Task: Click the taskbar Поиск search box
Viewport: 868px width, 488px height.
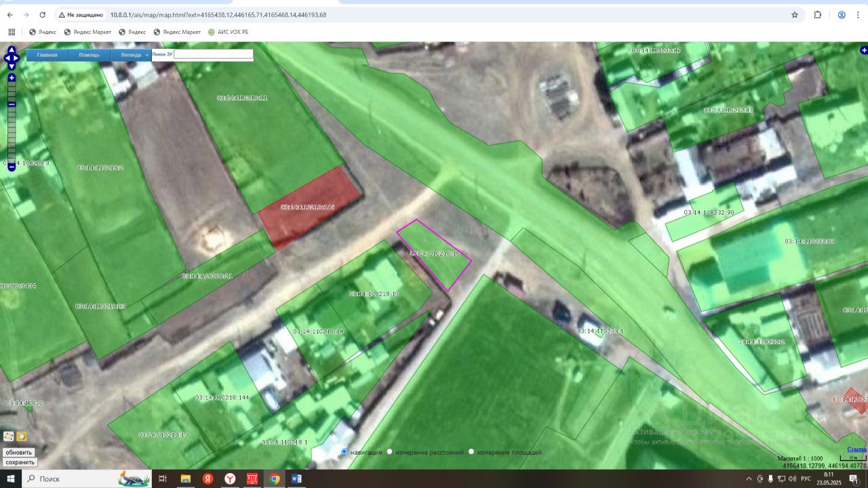Action: pyautogui.click(x=87, y=479)
